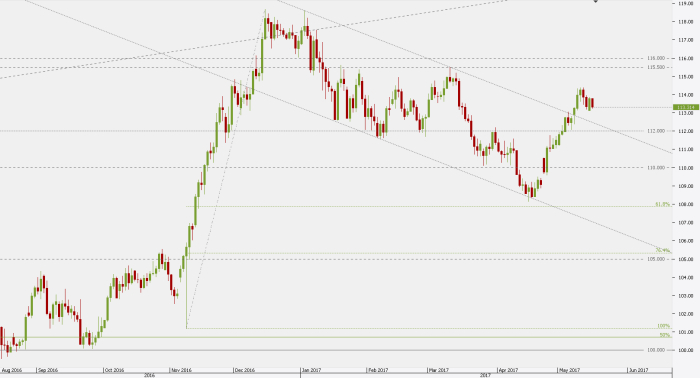The height and width of the screenshot is (378, 700).
Task: Click the small dark marker at chart top
Action: [595, 1]
